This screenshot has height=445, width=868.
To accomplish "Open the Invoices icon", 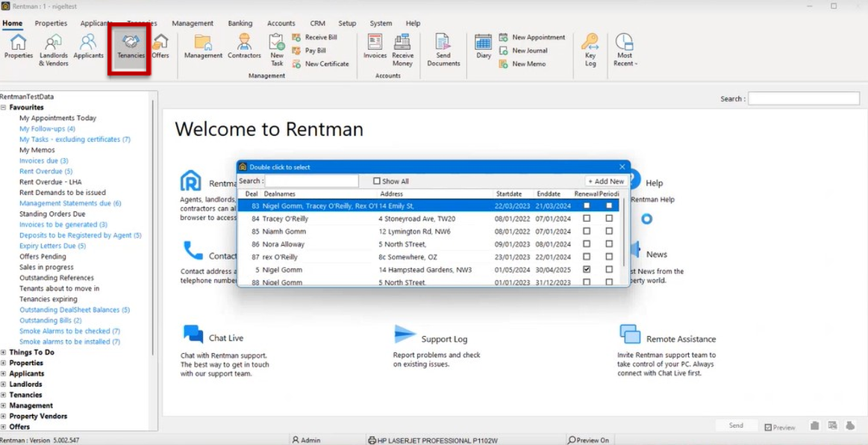I will [375, 42].
